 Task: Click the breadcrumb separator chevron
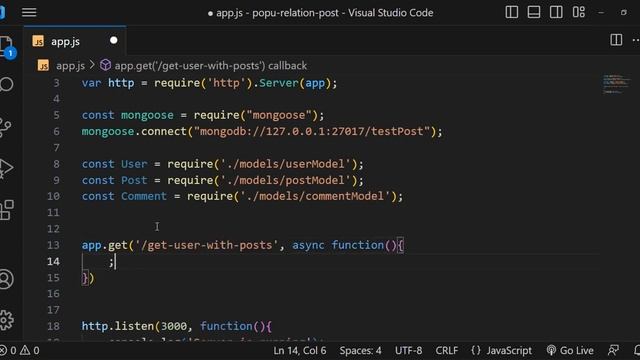[92, 65]
